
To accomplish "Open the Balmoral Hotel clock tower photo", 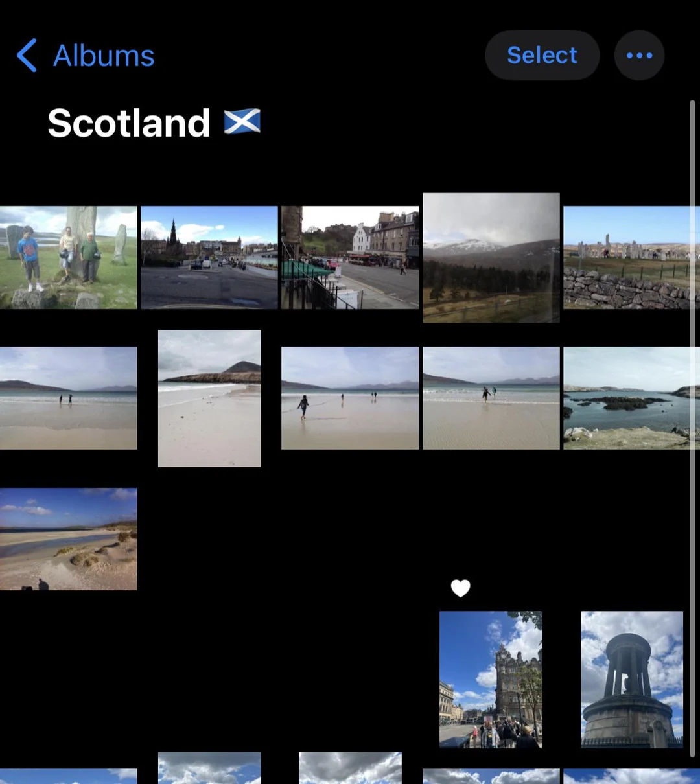I will pyautogui.click(x=491, y=678).
